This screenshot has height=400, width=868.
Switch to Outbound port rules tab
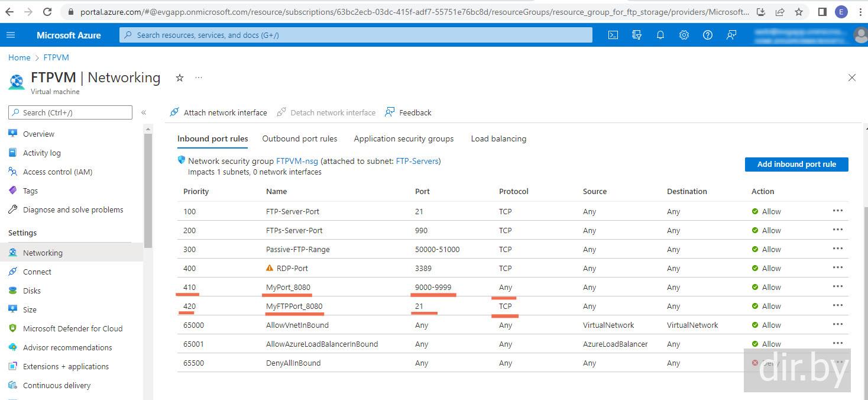tap(300, 138)
